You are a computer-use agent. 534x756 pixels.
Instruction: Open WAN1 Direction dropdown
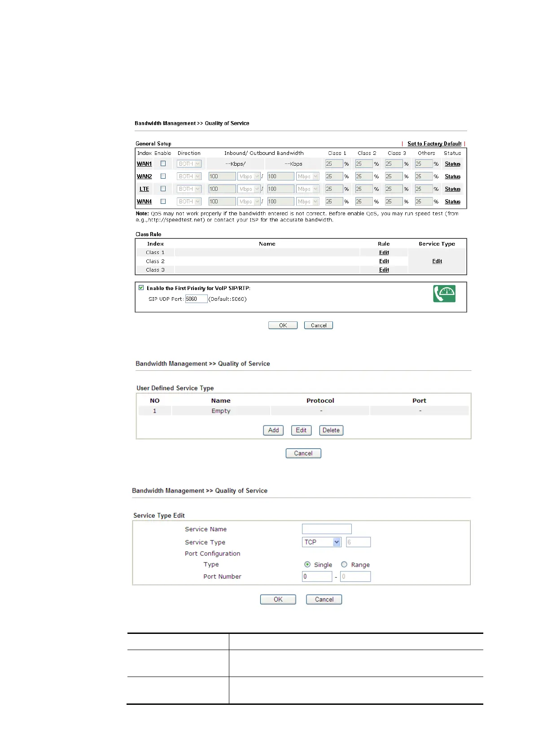[189, 164]
